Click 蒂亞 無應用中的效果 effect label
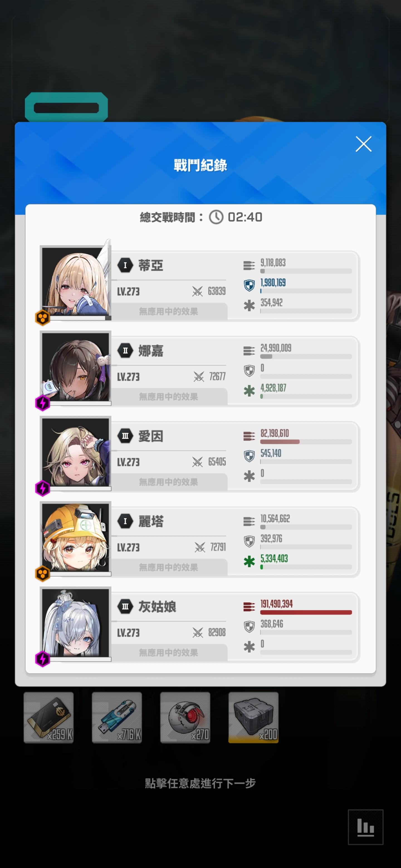This screenshot has height=868, width=401. pyautogui.click(x=168, y=311)
